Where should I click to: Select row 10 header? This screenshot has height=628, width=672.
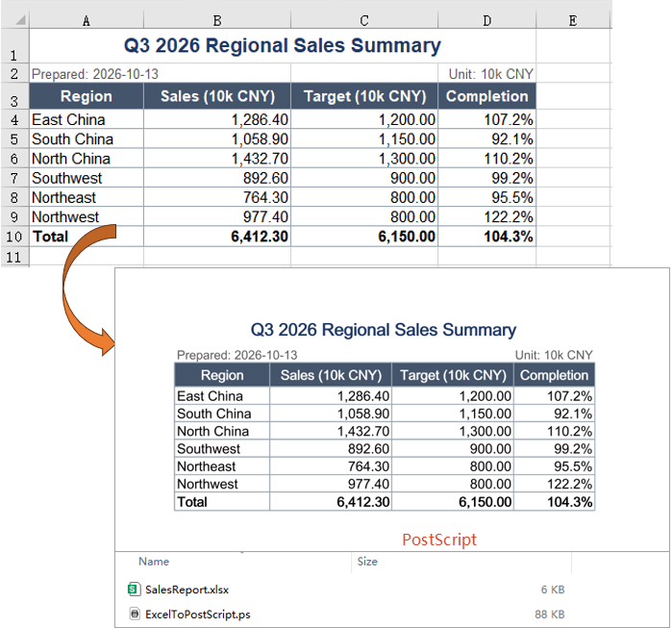(x=14, y=237)
